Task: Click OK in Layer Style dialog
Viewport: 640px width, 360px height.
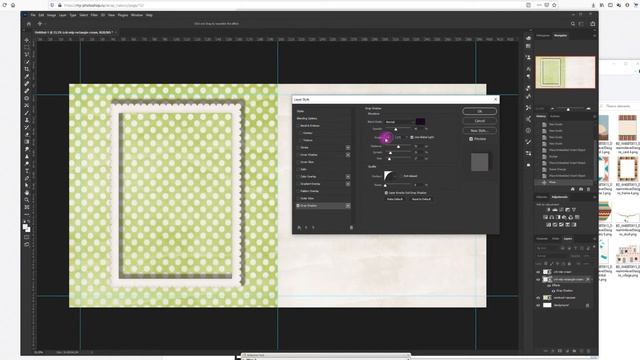Action: [480, 111]
